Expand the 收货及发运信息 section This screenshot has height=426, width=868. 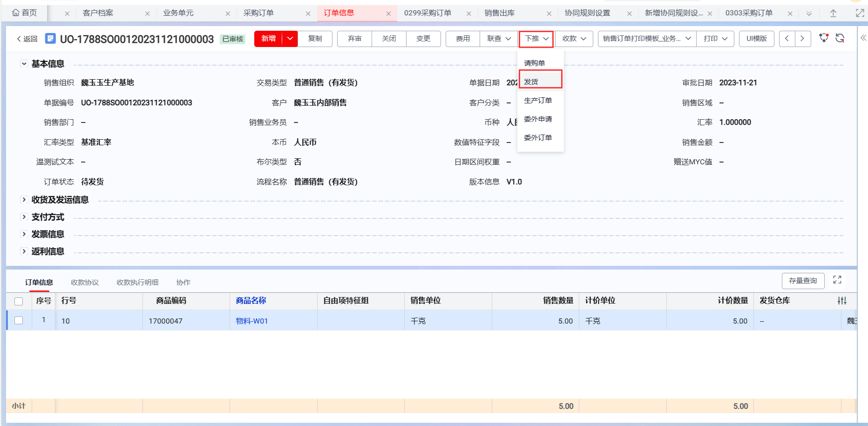click(x=24, y=199)
